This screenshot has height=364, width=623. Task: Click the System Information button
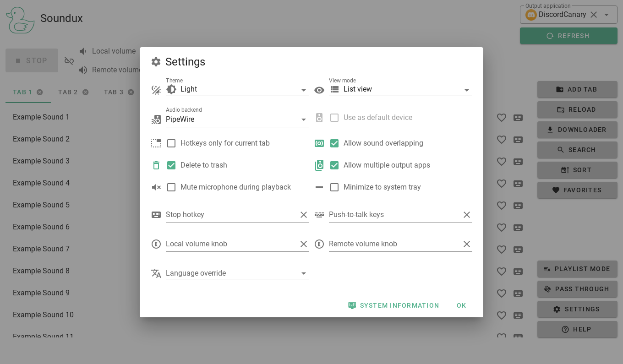pyautogui.click(x=393, y=305)
